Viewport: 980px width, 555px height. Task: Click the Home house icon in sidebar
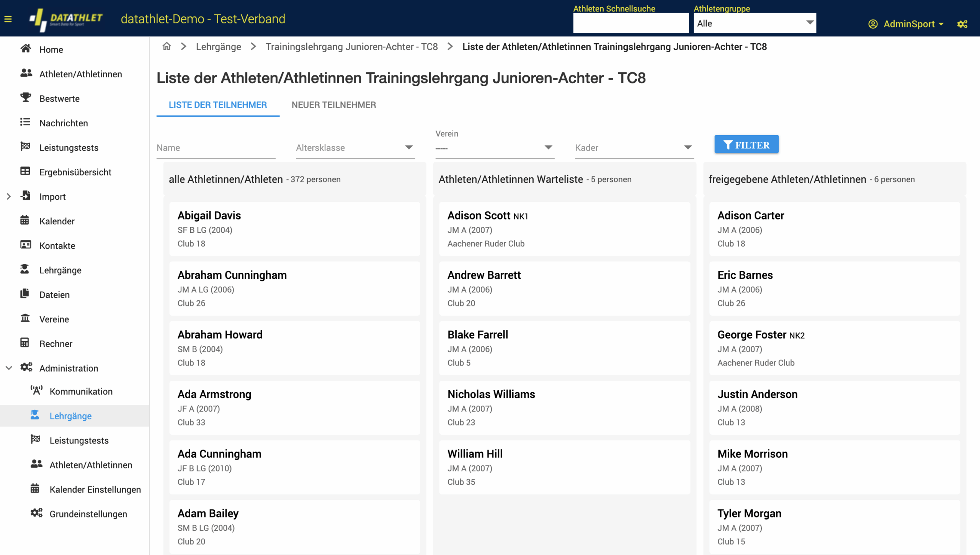tap(26, 49)
